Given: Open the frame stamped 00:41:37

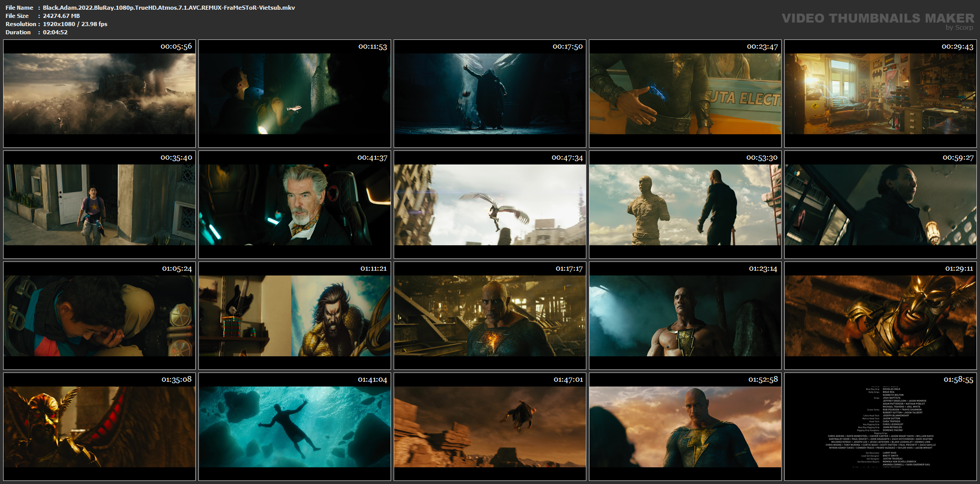Looking at the screenshot, I should (x=294, y=205).
